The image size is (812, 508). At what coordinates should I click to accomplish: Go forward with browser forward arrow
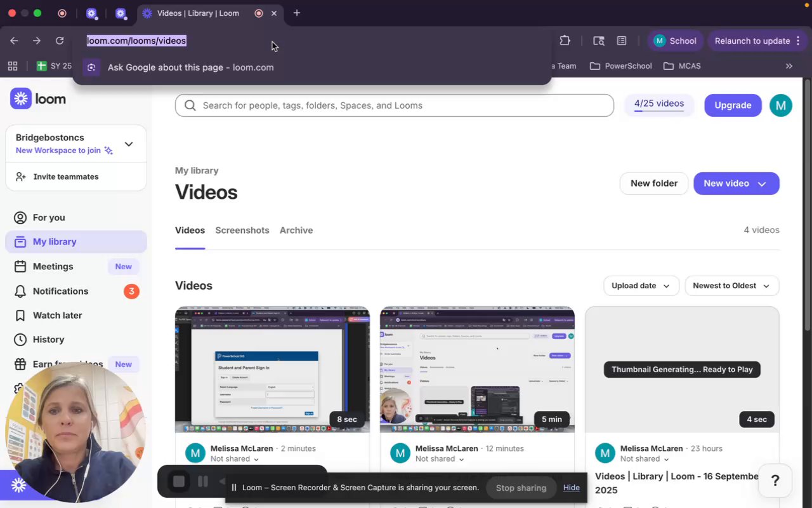(x=37, y=41)
